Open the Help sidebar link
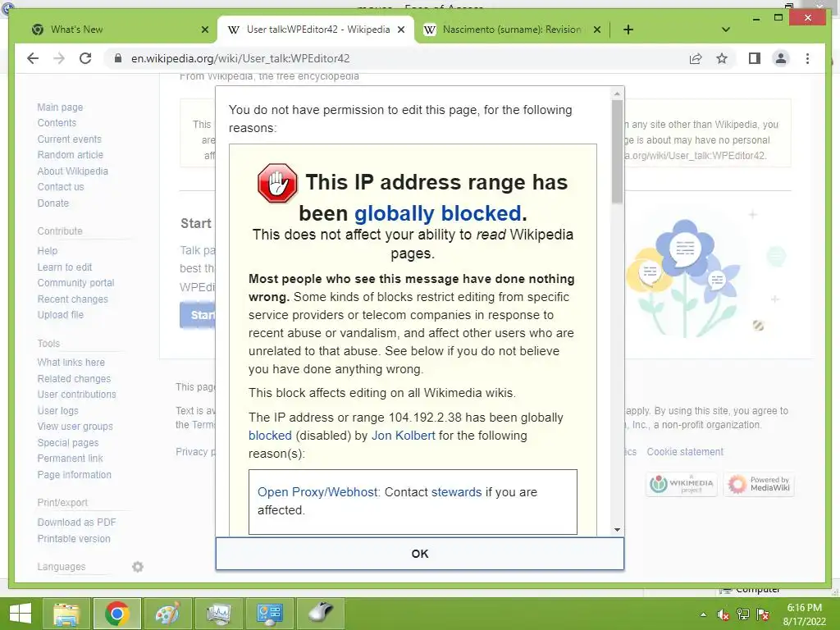 pos(47,251)
